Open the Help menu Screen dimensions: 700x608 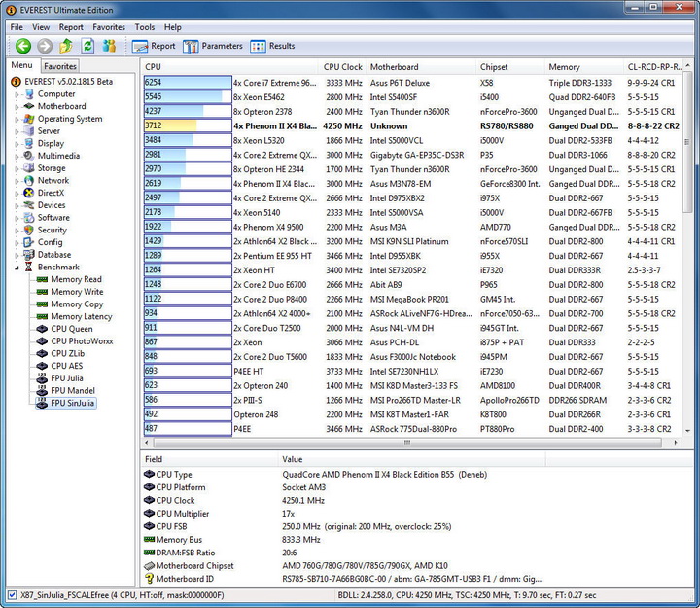(172, 27)
